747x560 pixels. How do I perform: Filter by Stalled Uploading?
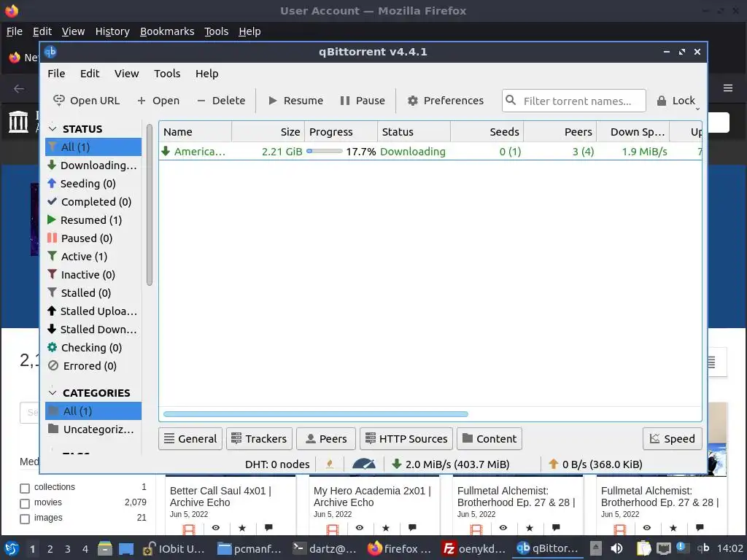93,311
